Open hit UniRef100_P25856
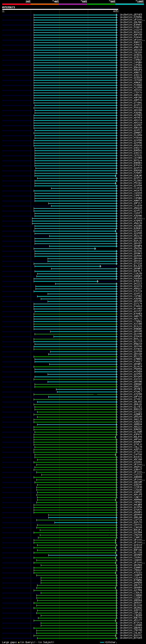The image size is (146, 644). click(131, 17)
